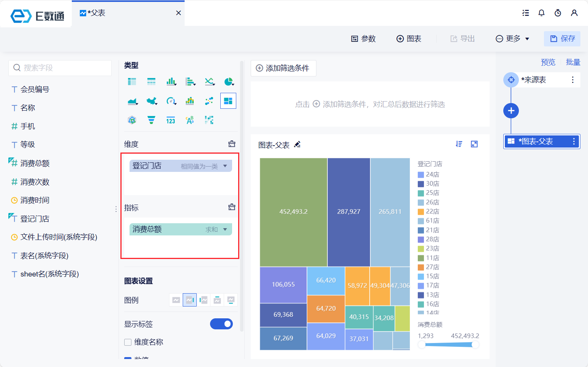Select the China map chart type
This screenshot has width=588, height=367.
pos(152,101)
